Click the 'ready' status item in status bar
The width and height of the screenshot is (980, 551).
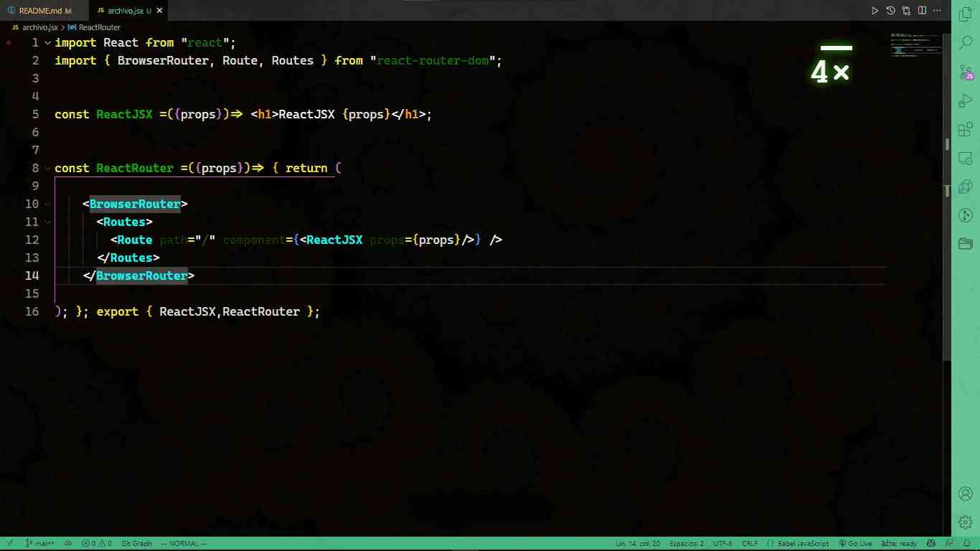point(899,544)
